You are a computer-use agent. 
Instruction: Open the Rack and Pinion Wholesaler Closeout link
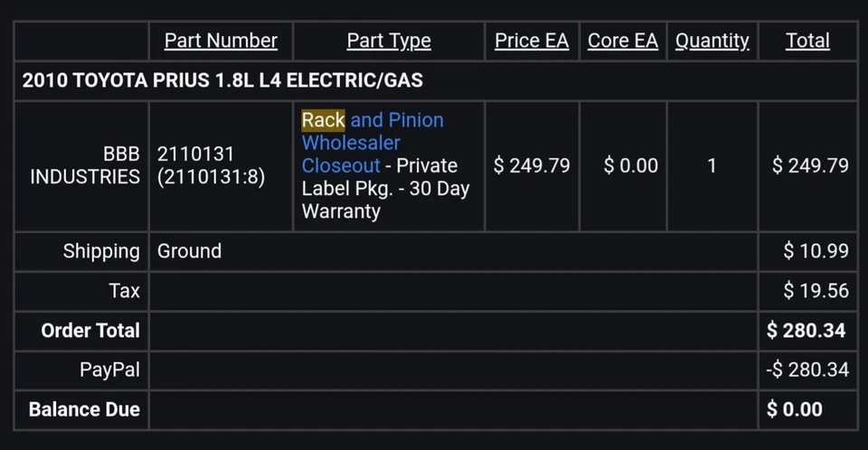(x=371, y=143)
